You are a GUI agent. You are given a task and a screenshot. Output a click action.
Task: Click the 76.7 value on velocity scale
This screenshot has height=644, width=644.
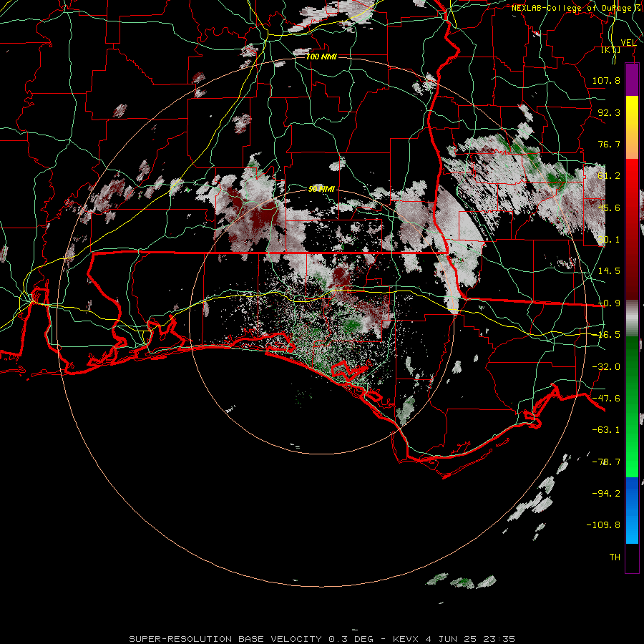[x=609, y=144]
